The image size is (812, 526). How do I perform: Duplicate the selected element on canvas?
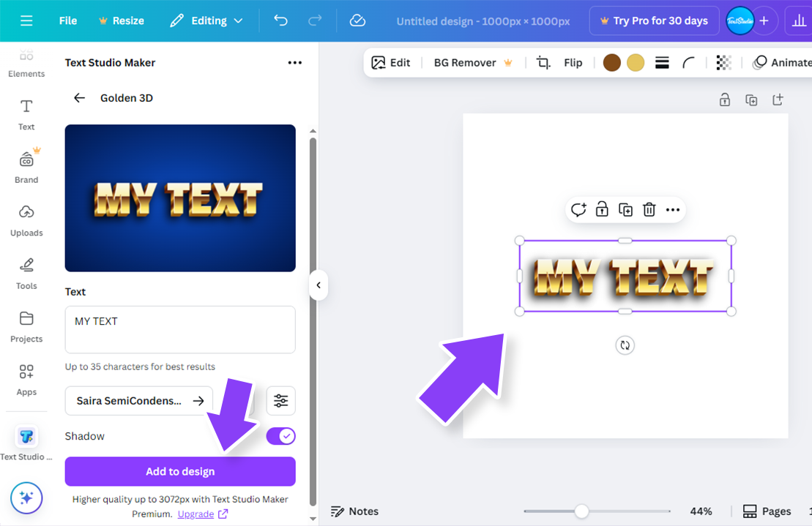tap(625, 209)
